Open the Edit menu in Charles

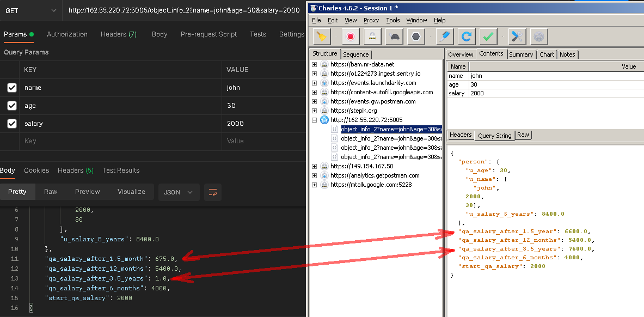tap(333, 20)
